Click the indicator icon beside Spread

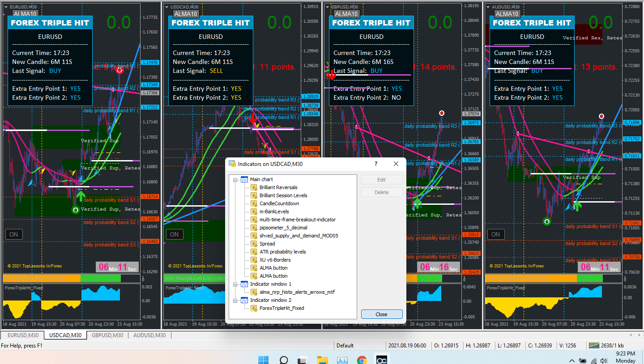point(253,244)
